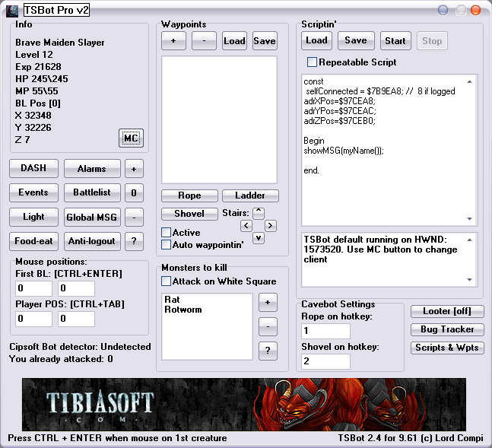Click the stairs left arrow button

coord(246,226)
